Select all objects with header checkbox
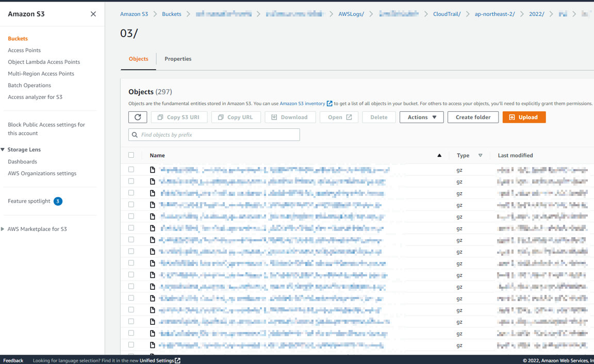Viewport: 594px width, 364px height. 131,155
